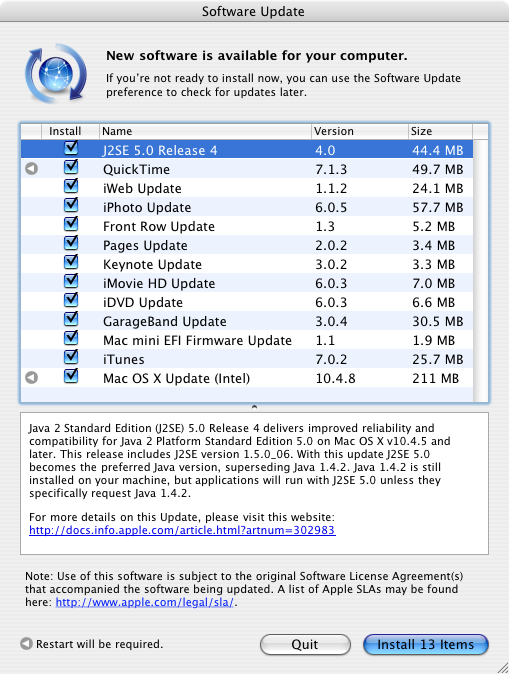
Task: Click restart-required icon beside Mac OS X Update
Action: point(31,378)
